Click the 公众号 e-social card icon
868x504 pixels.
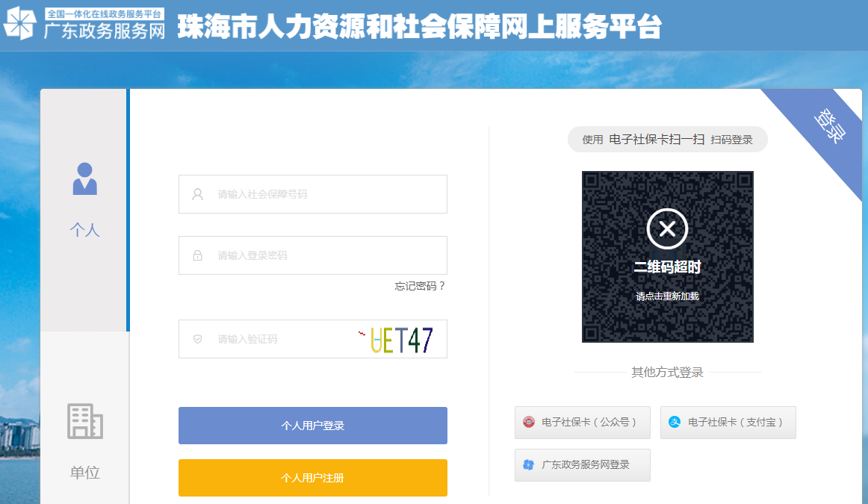point(529,422)
